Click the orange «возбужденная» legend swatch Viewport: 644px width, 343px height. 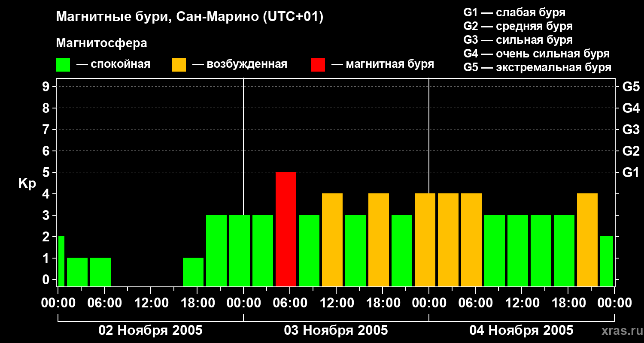[179, 65]
